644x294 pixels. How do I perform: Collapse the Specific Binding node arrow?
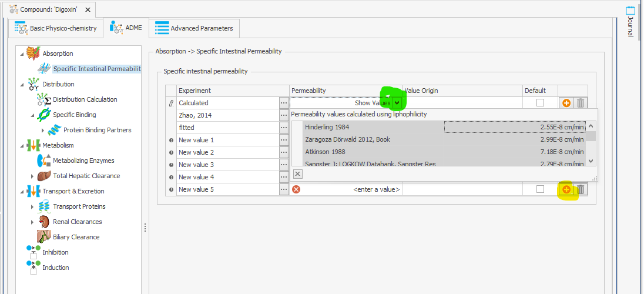(32, 115)
